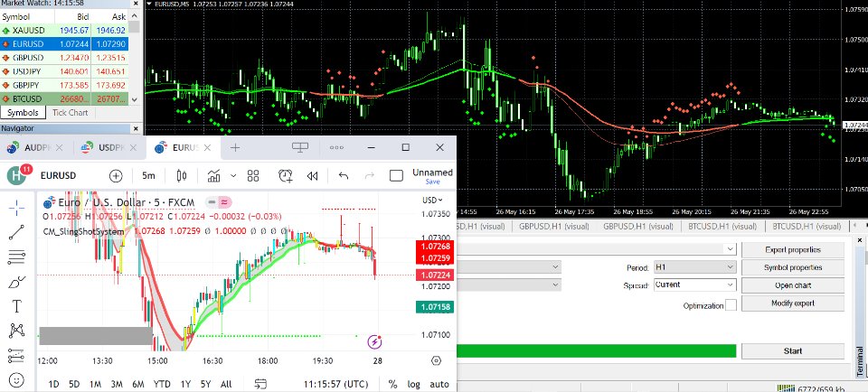Open the three-dots overflow menu in tab bar
Image resolution: width=868 pixels, height=392 pixels.
point(336,147)
